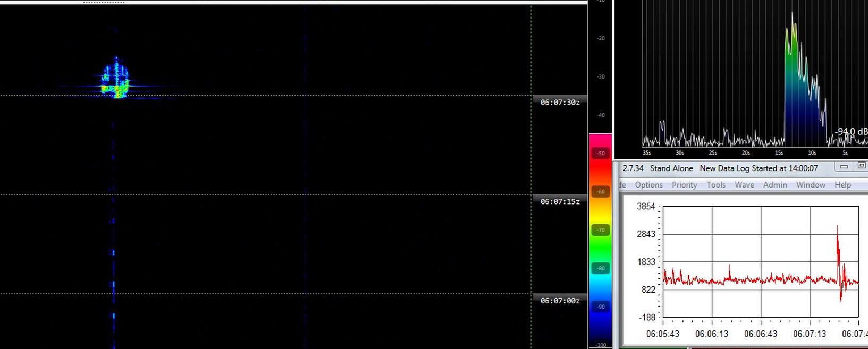Restore the Stand Alone data log window
Screen dimensions: 868x349
pos(862,167)
